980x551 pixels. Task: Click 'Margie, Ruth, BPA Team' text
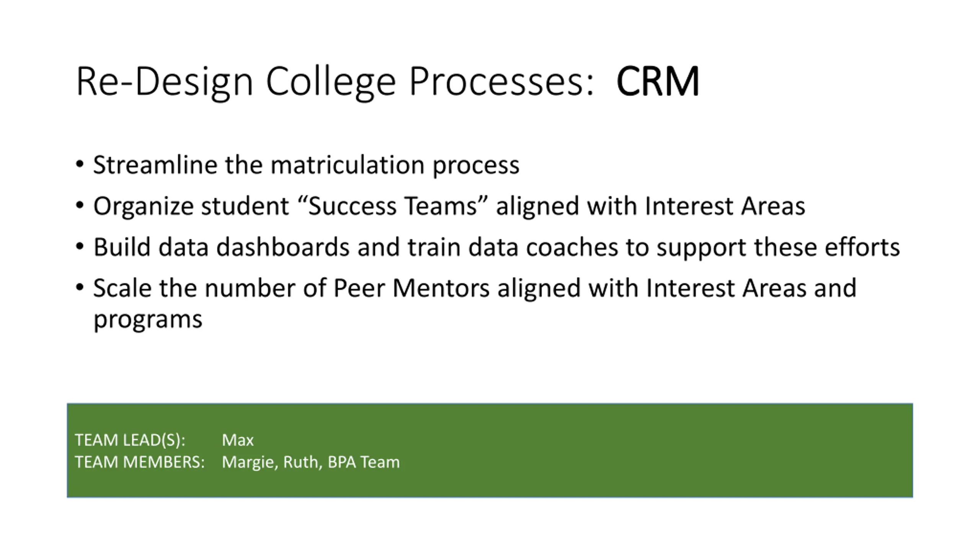coord(311,462)
